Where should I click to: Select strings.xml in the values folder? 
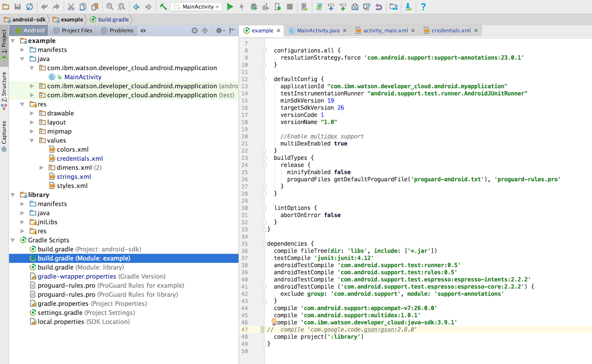point(74,177)
